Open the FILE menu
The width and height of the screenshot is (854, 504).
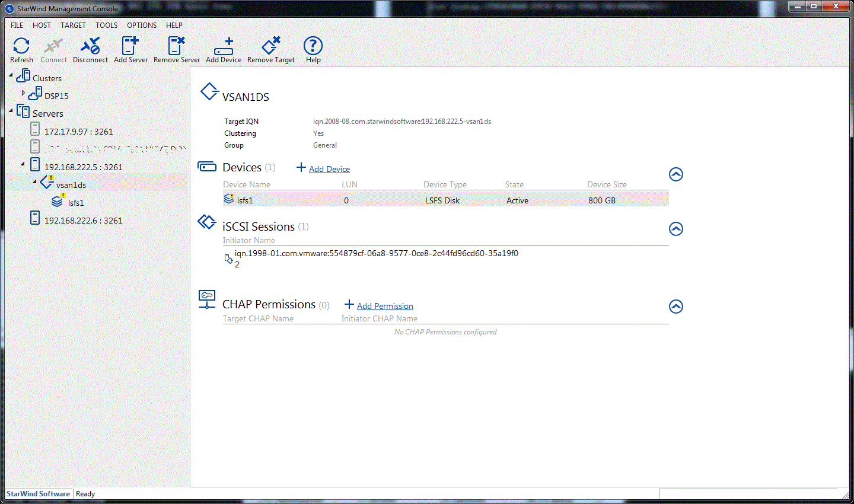pos(17,25)
